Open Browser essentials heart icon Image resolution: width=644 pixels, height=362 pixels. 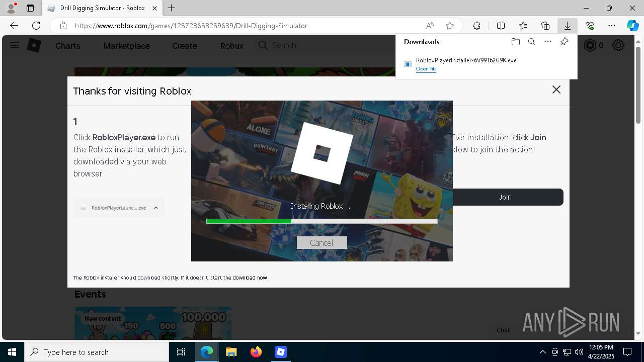(590, 26)
